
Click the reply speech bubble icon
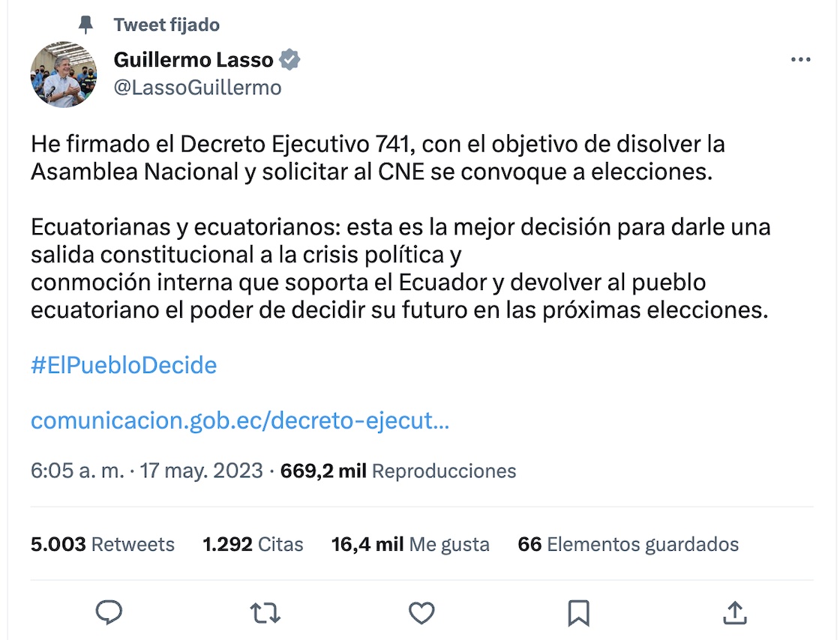click(109, 613)
